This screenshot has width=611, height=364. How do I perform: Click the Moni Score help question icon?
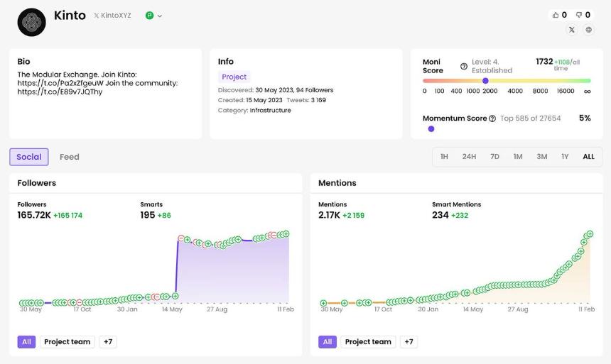click(x=464, y=66)
